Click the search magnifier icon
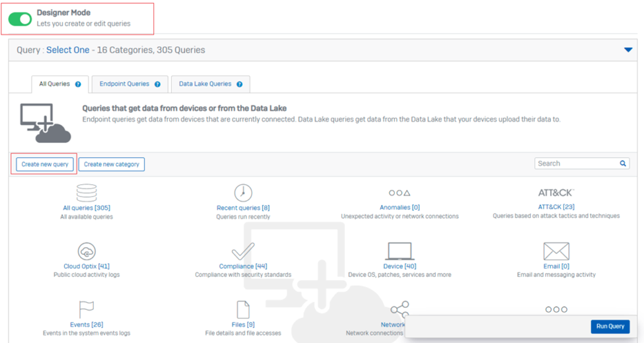The height and width of the screenshot is (343, 644). click(x=623, y=163)
